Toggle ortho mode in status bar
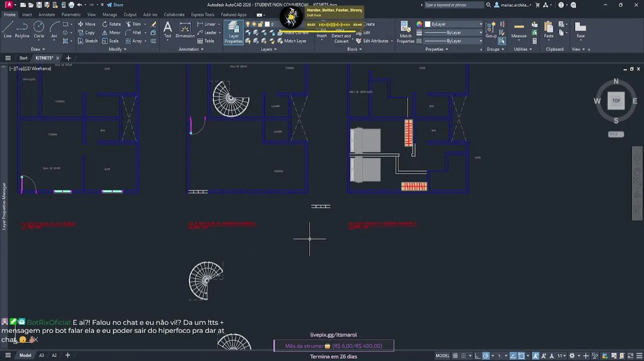This screenshot has width=644, height=361. pyautogui.click(x=478, y=356)
